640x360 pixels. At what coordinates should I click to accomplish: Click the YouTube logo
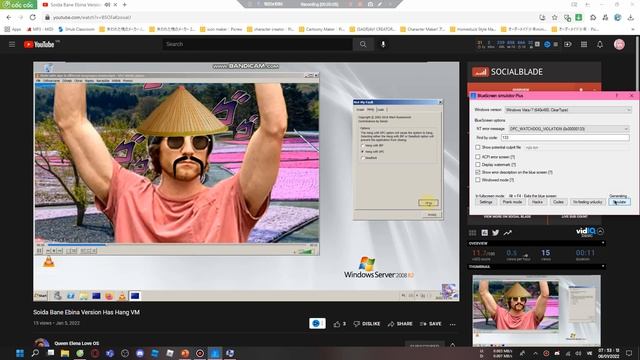pos(39,44)
